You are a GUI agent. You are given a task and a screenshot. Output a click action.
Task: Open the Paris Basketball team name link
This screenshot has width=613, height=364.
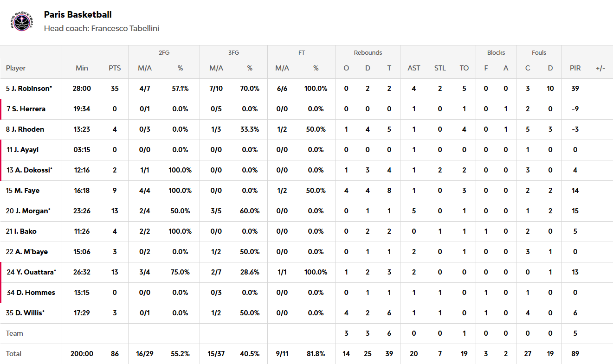pyautogui.click(x=77, y=15)
